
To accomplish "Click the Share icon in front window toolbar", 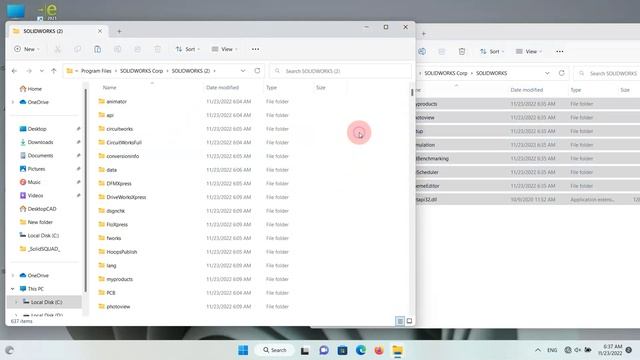I will tap(138, 49).
